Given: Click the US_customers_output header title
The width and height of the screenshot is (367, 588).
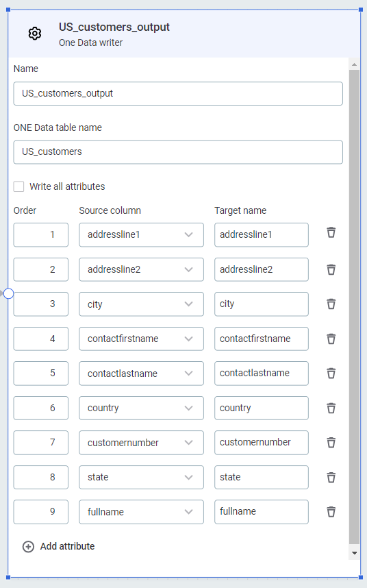Looking at the screenshot, I should point(114,27).
